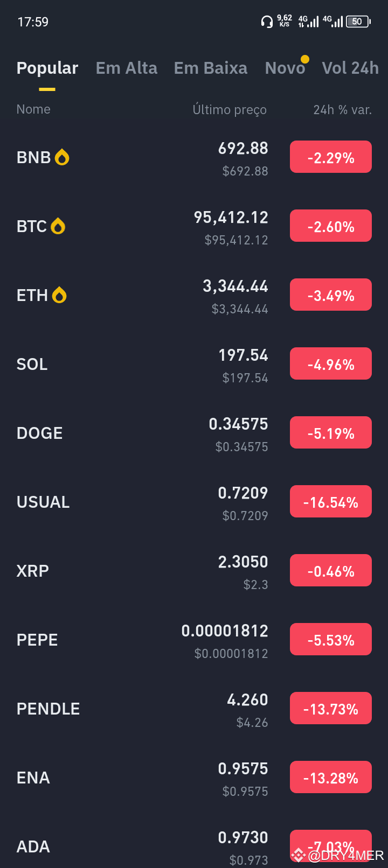Sort by Último preço column header
The image size is (388, 868).
[230, 110]
